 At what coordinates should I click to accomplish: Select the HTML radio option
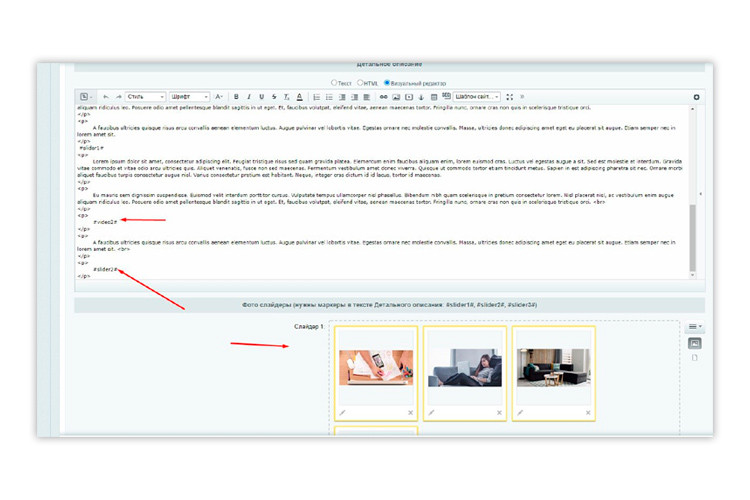[360, 83]
